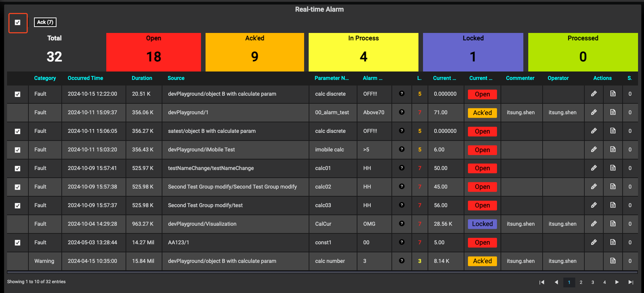Sort by the Duration column header
This screenshot has width=644, height=293.
(x=142, y=78)
